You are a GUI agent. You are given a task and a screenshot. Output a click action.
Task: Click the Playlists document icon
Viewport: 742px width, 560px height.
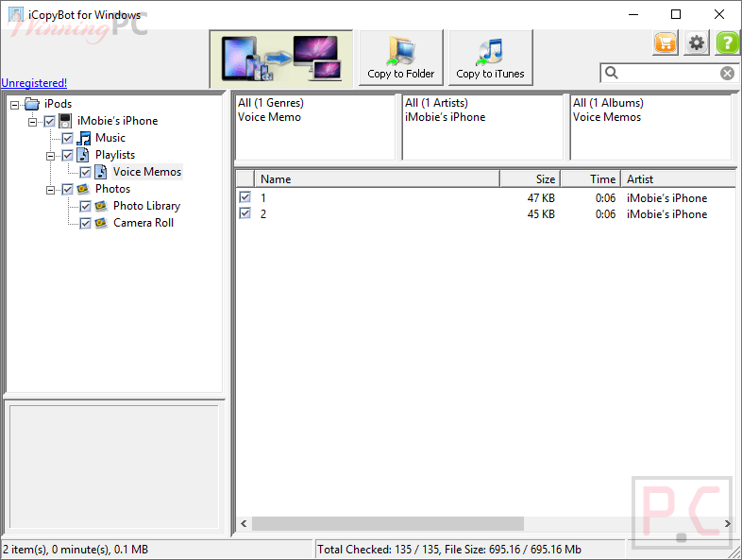(x=83, y=155)
